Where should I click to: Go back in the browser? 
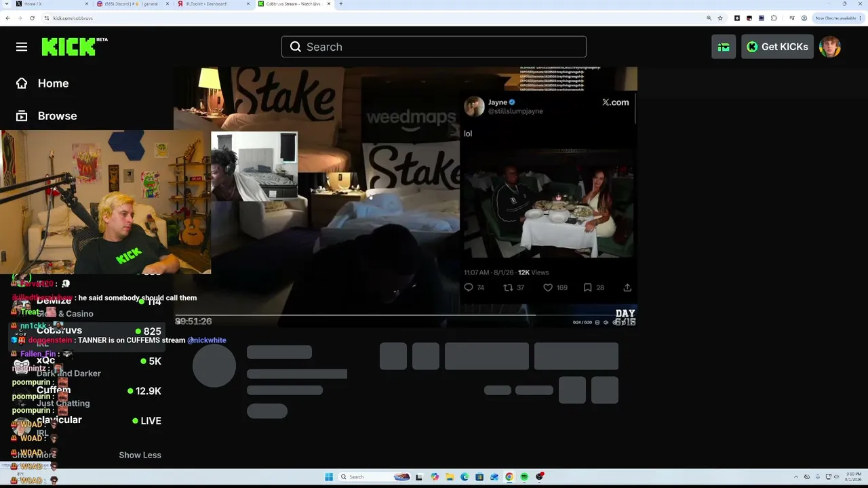(x=7, y=18)
